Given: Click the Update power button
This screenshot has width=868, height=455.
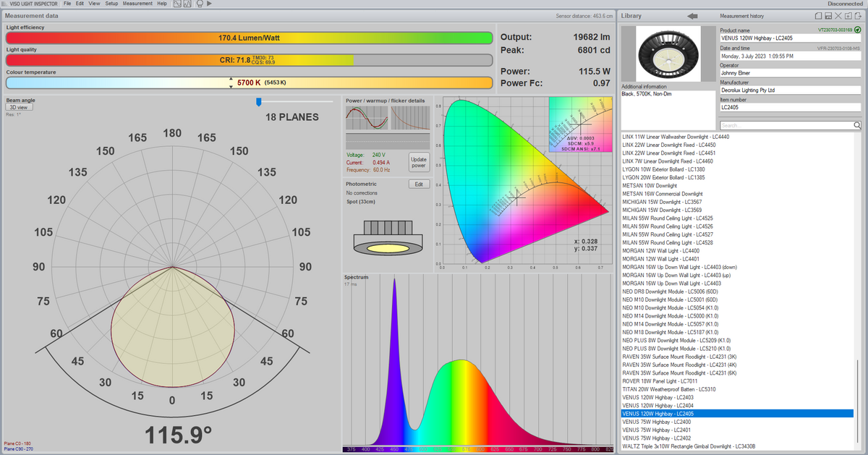Looking at the screenshot, I should [418, 162].
